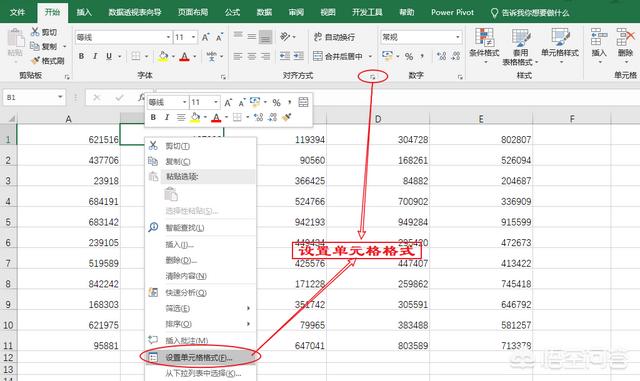Viewport: 640px width, 381px height.
Task: Switch to the 插入 (Insert) ribbon tab
Action: point(84,12)
